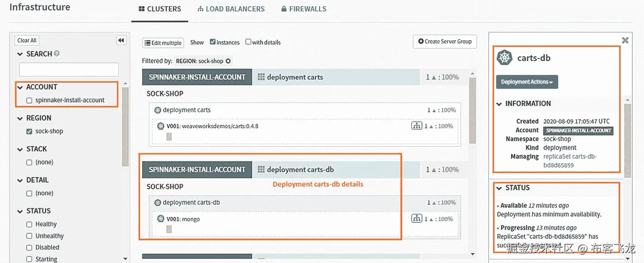This screenshot has height=263, width=644.
Task: Click the Clear All button
Action: click(27, 40)
